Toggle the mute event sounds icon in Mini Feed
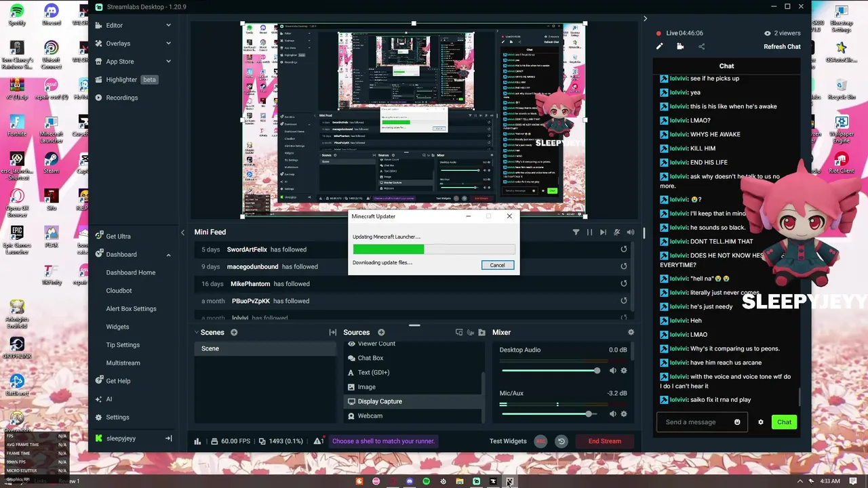Viewport: 868px width, 488px height. 616,232
